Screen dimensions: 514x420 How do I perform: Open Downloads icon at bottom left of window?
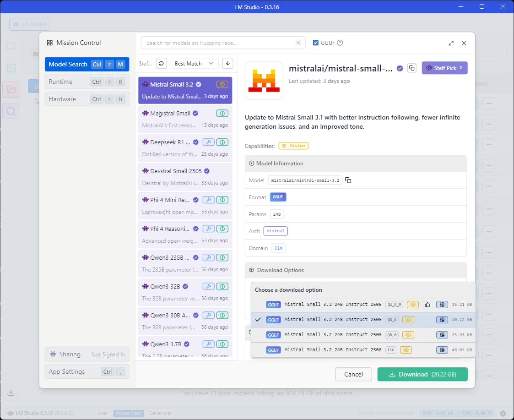pyautogui.click(x=11, y=393)
